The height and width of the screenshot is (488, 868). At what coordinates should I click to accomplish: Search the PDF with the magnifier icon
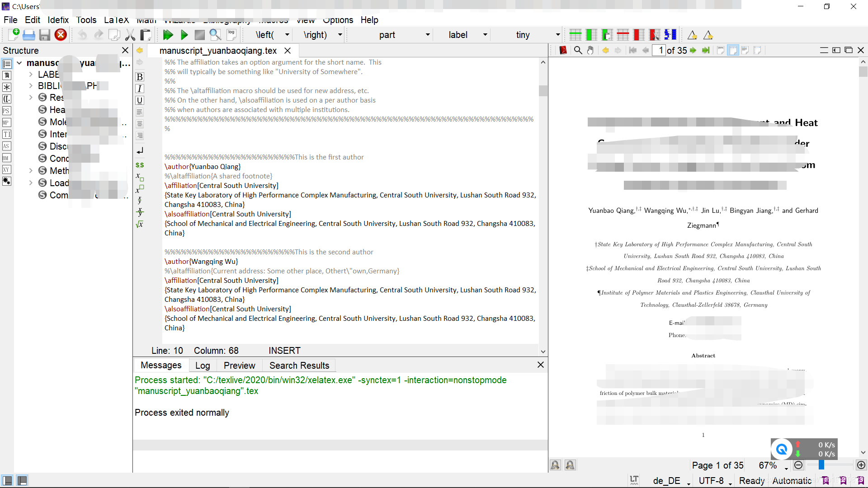click(x=578, y=50)
